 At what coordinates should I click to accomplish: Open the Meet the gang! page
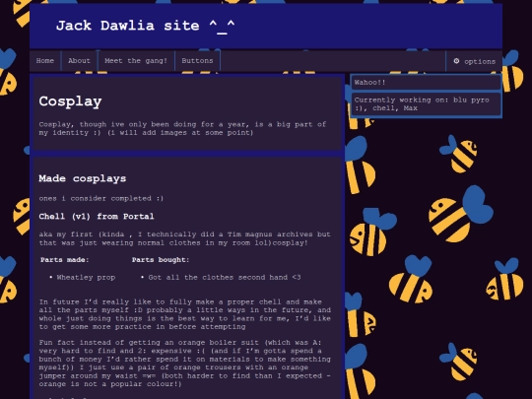(x=136, y=61)
